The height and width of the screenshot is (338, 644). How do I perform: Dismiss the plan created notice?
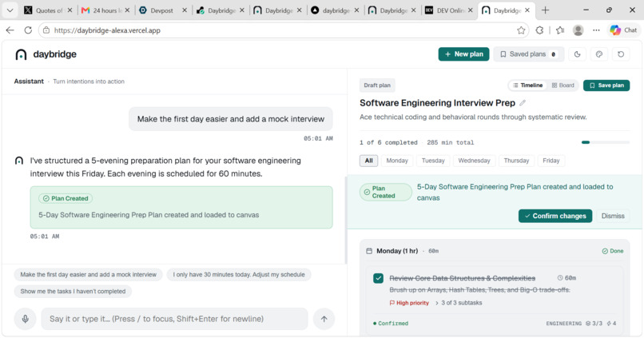coord(613,216)
